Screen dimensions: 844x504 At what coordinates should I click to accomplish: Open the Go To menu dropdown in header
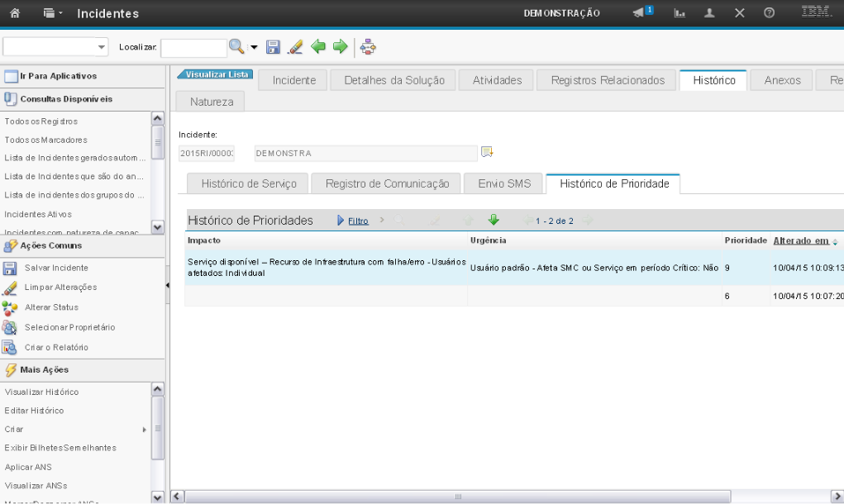point(52,13)
